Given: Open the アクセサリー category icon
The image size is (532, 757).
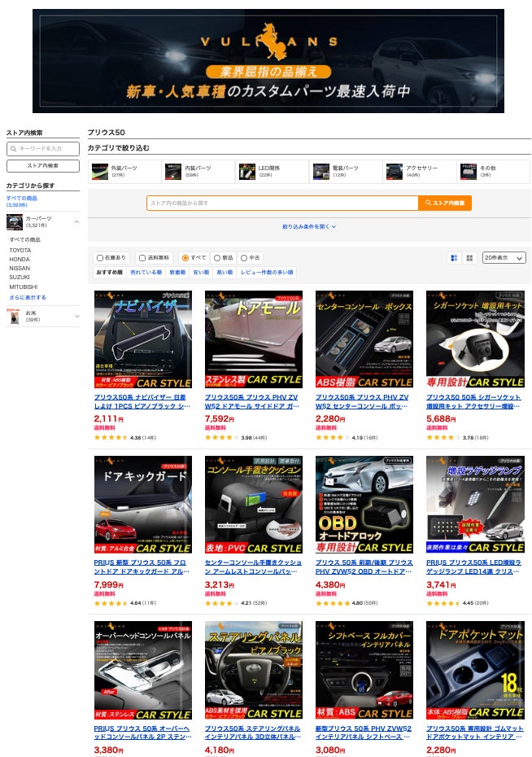Looking at the screenshot, I should pyautogui.click(x=395, y=172).
